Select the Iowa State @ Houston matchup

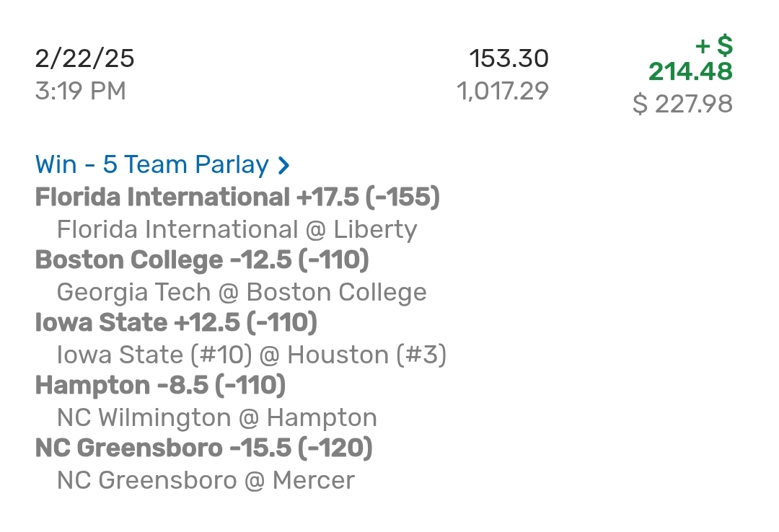click(x=251, y=355)
